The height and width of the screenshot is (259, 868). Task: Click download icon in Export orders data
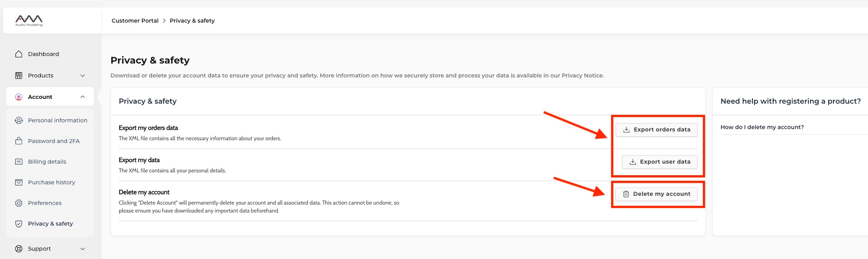(x=626, y=129)
